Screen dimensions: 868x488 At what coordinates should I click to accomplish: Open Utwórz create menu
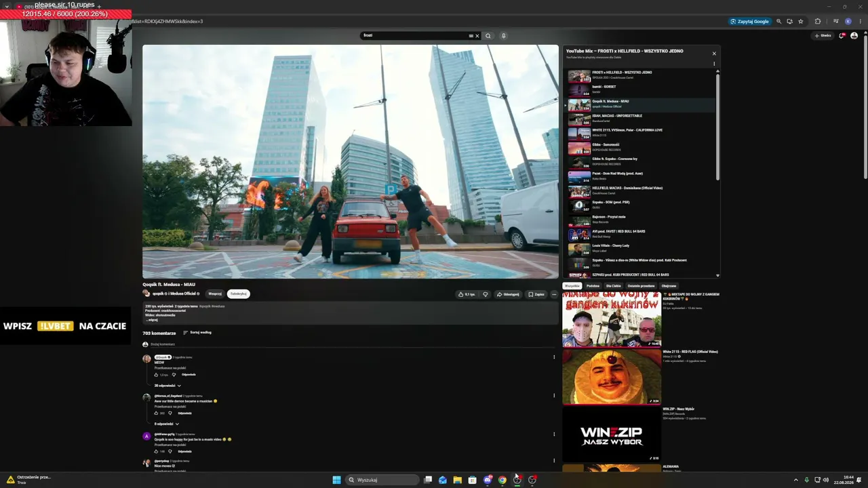point(823,36)
